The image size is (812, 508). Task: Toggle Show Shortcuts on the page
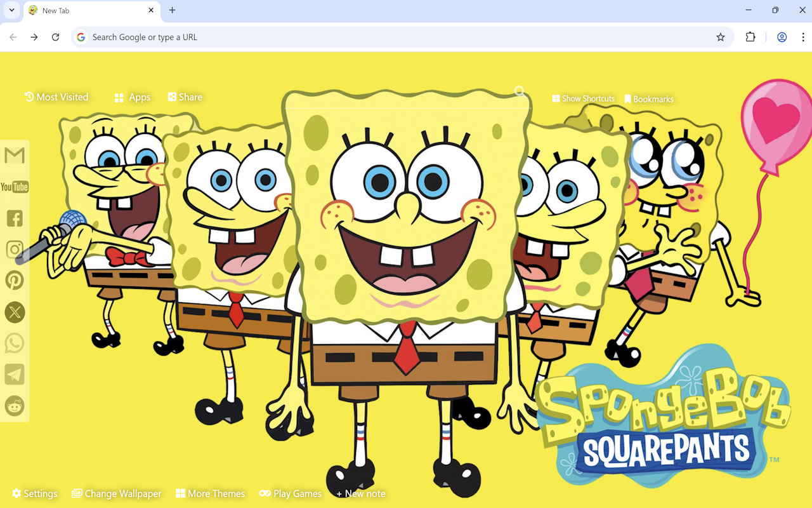tap(583, 98)
